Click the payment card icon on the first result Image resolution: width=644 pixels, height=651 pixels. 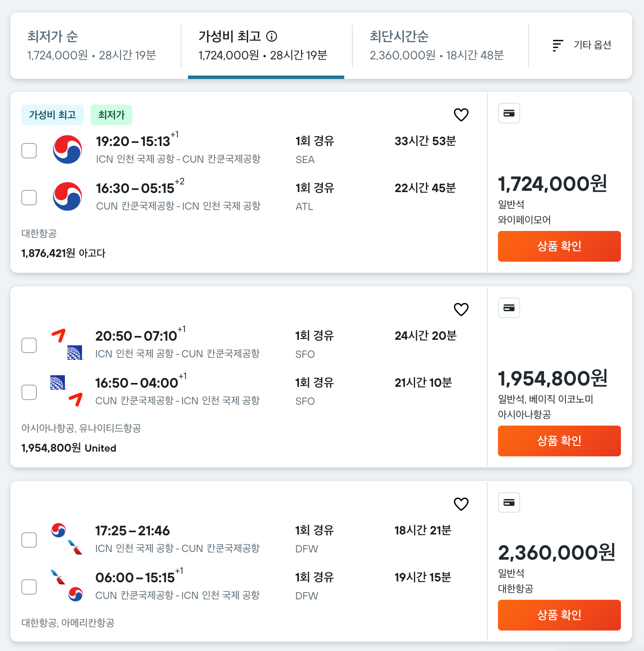(509, 113)
